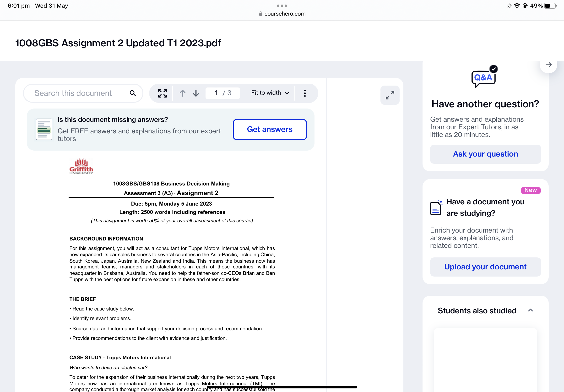Enter fullscreen with the four-arrows icon
Screen dimensions: 564x392
coord(162,93)
